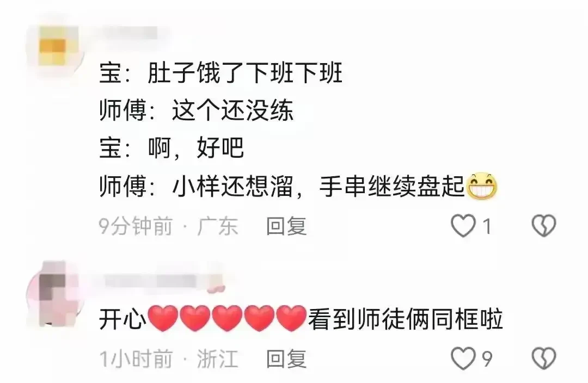
Task: Tap the like count 9
Action: click(x=487, y=359)
